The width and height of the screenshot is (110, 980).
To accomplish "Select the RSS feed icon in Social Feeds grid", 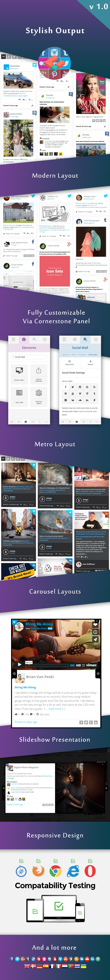I will pyautogui.click(x=94, y=387).
